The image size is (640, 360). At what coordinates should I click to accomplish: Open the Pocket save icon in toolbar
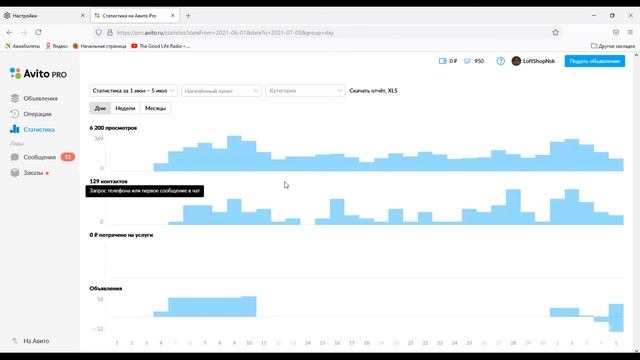click(x=616, y=32)
